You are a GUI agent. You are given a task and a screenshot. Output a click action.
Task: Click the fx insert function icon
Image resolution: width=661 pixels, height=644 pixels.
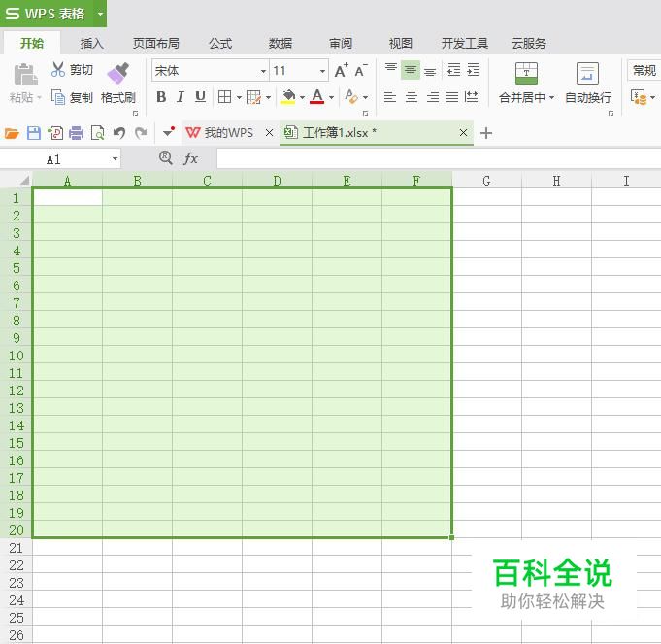190,158
